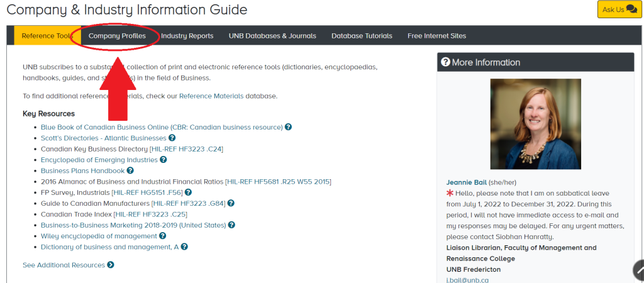
Task: Click the FP Survey, Industrials text
Action: point(75,192)
